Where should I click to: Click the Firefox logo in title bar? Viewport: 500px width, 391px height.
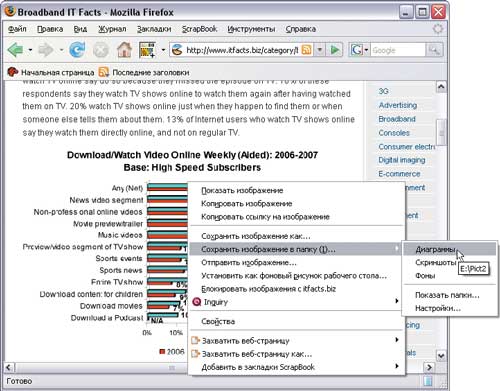10,11
